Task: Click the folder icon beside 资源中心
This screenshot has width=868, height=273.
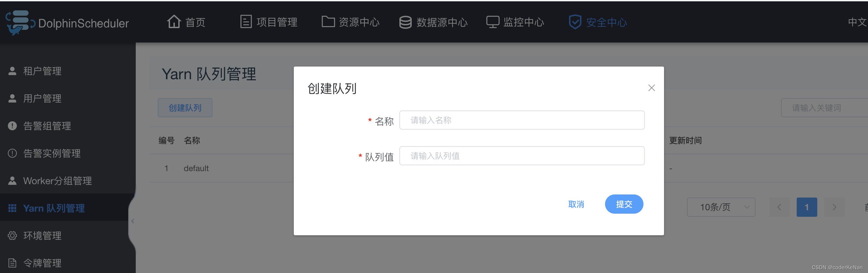Action: 328,21
